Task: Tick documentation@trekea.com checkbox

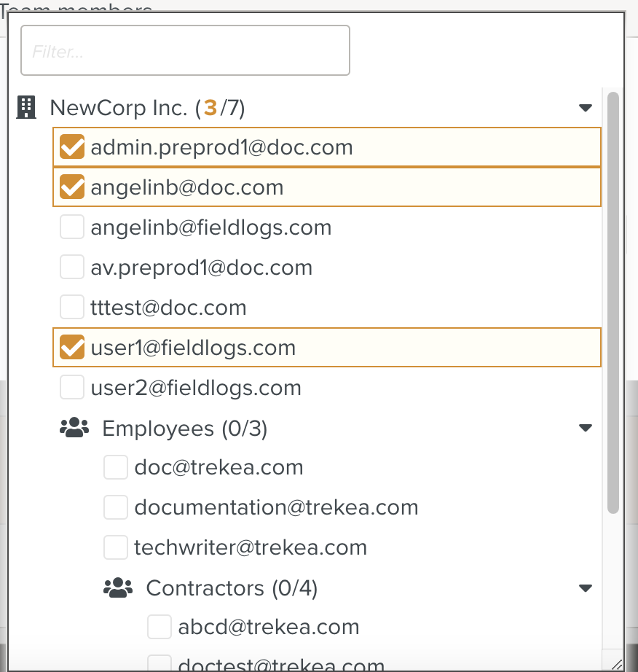Action: 116,507
